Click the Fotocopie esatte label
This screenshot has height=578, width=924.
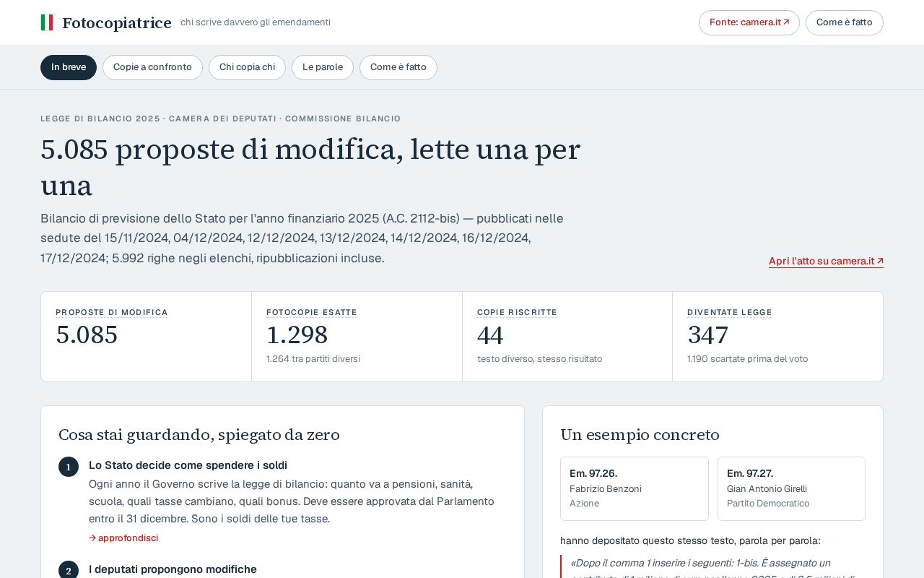pos(312,312)
